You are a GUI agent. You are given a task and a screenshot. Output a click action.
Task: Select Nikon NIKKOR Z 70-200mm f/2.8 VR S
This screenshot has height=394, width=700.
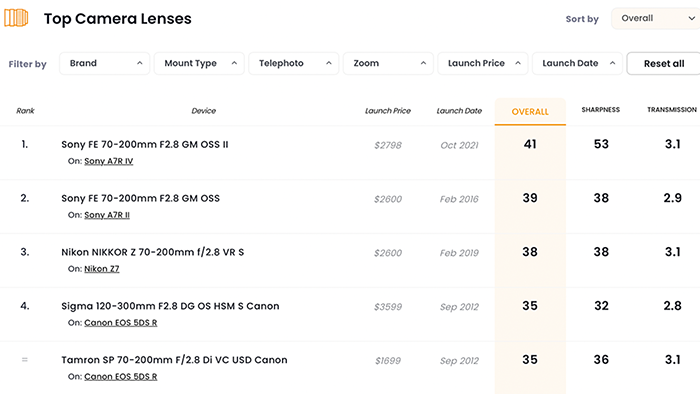click(153, 252)
